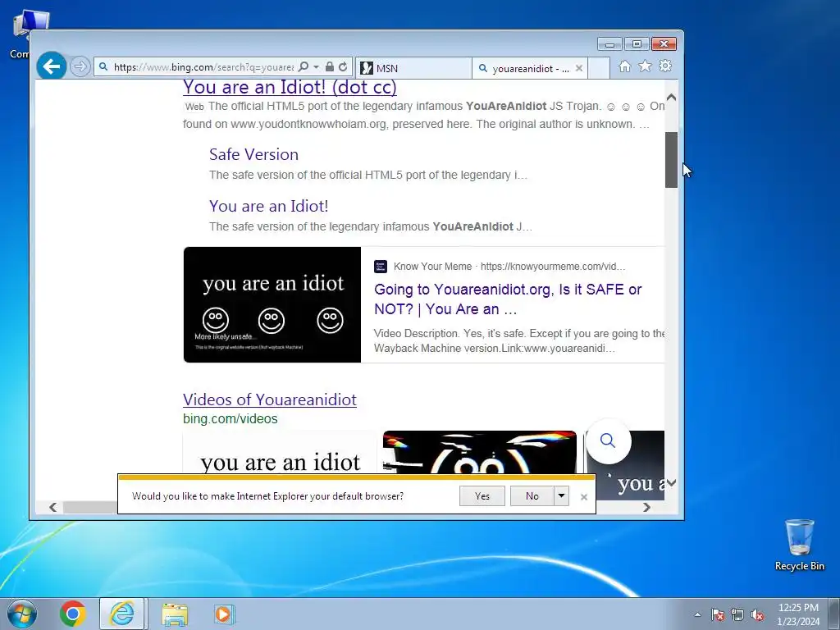Click the vertical scrollbar down arrow
840x630 pixels.
pyautogui.click(x=671, y=482)
